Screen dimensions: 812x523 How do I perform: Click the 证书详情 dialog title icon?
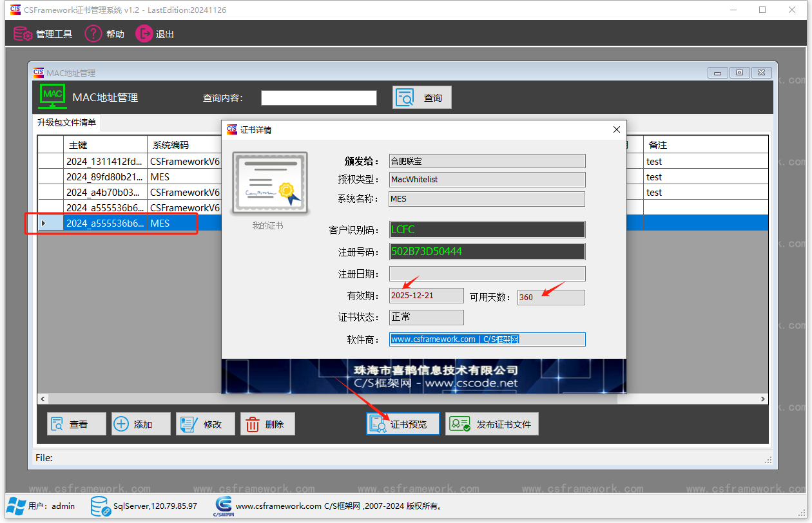pyautogui.click(x=232, y=129)
